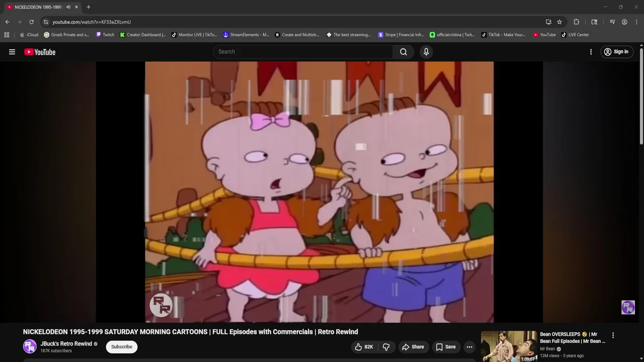Open the YouTube bookmark
644x362 pixels.
pyautogui.click(x=544, y=35)
